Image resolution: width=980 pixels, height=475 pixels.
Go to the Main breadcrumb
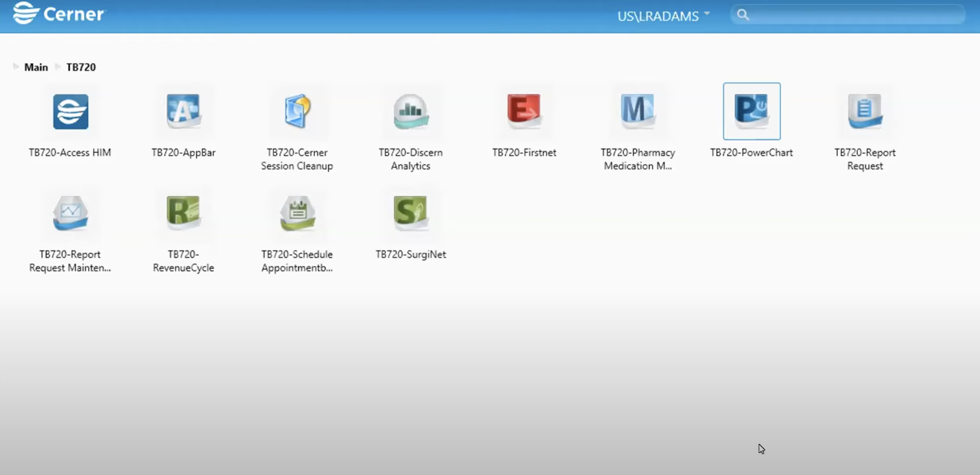pyautogui.click(x=36, y=67)
